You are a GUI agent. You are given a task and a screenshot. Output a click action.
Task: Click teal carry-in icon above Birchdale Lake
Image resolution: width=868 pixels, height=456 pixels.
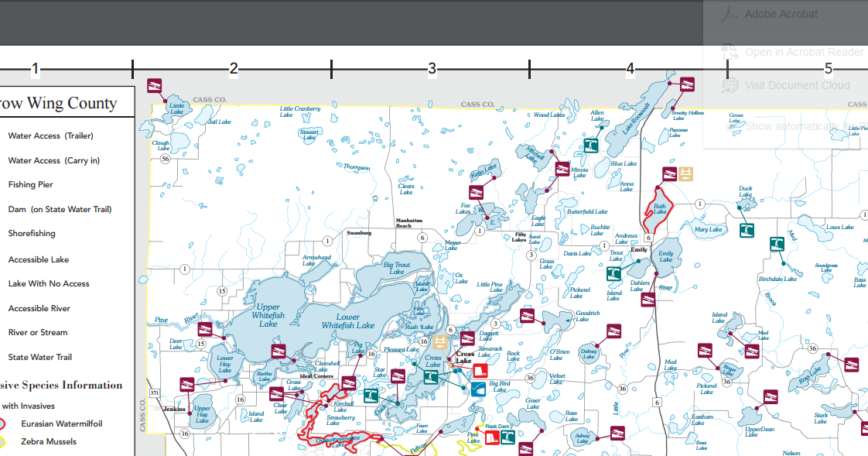coord(777,244)
